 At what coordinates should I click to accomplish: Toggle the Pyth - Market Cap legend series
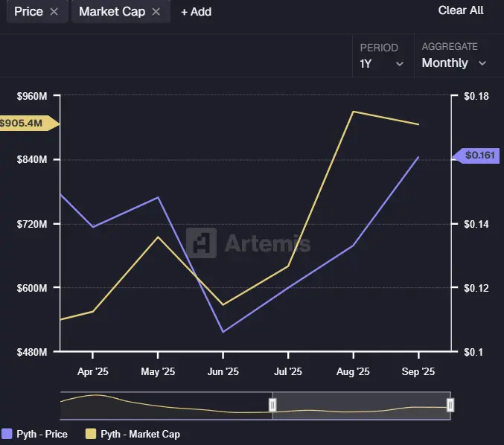[x=140, y=434]
